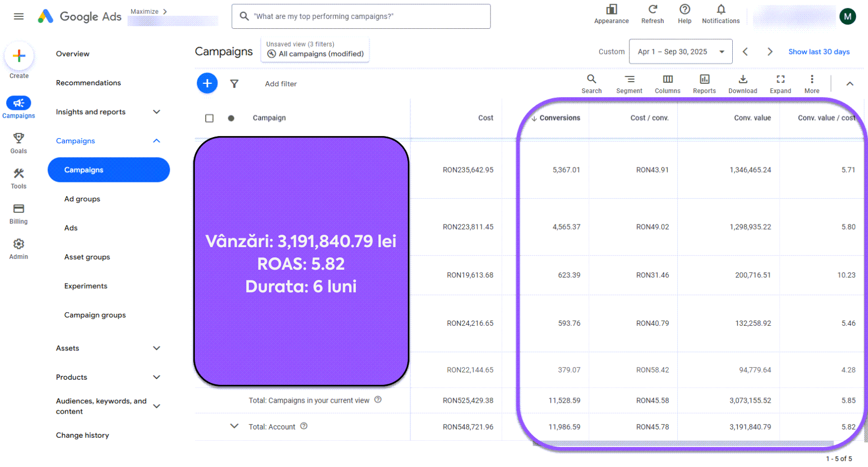Open Ad groups page
Viewport: 868px width, 467px height.
[x=82, y=199]
